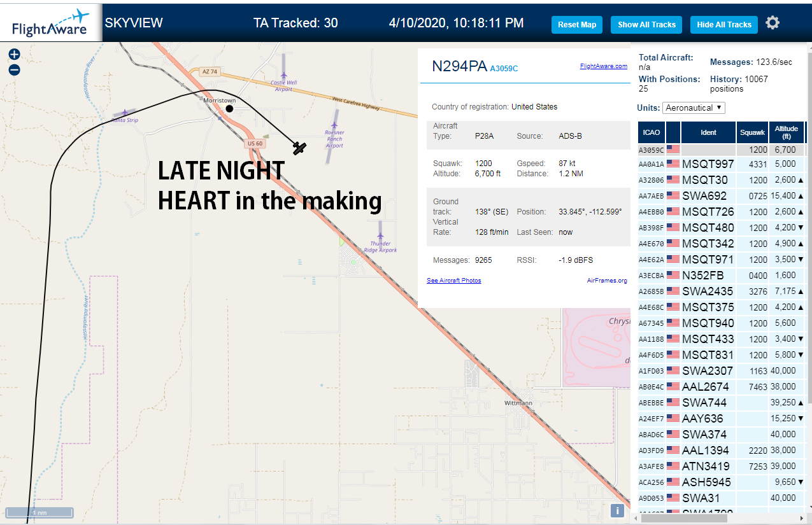Zoom out on the map
This screenshot has width=812, height=525.
coord(15,70)
